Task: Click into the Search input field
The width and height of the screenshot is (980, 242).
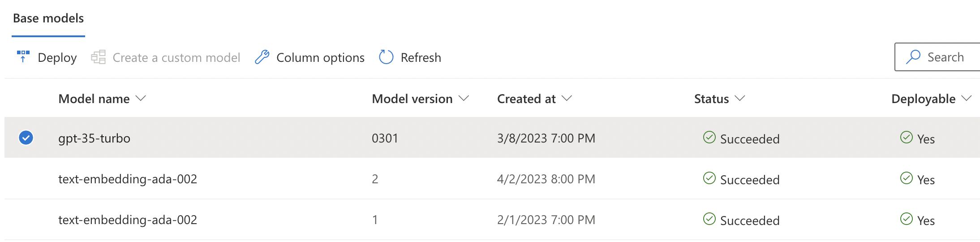Action: point(950,57)
